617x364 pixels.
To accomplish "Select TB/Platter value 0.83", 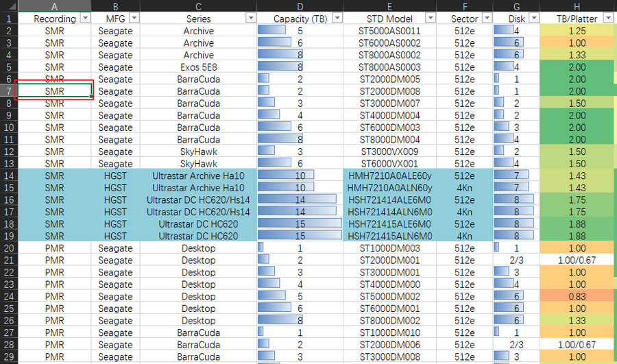I will tap(577, 296).
